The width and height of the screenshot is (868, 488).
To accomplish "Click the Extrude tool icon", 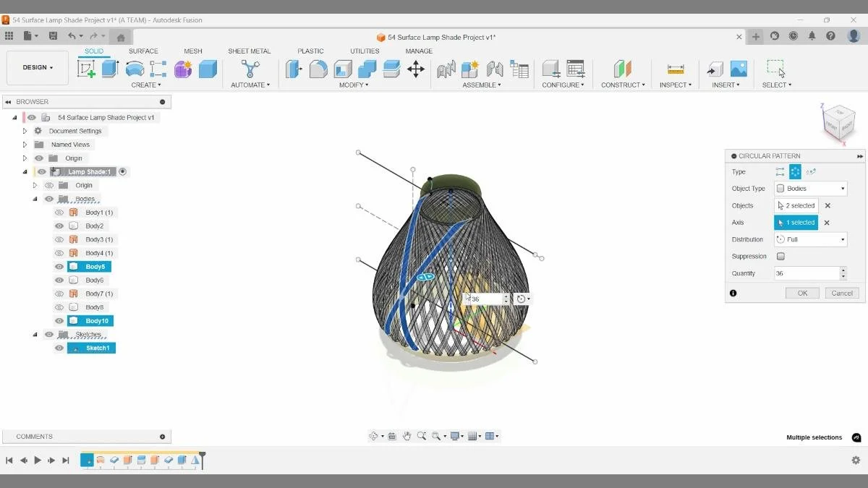I will tap(110, 69).
